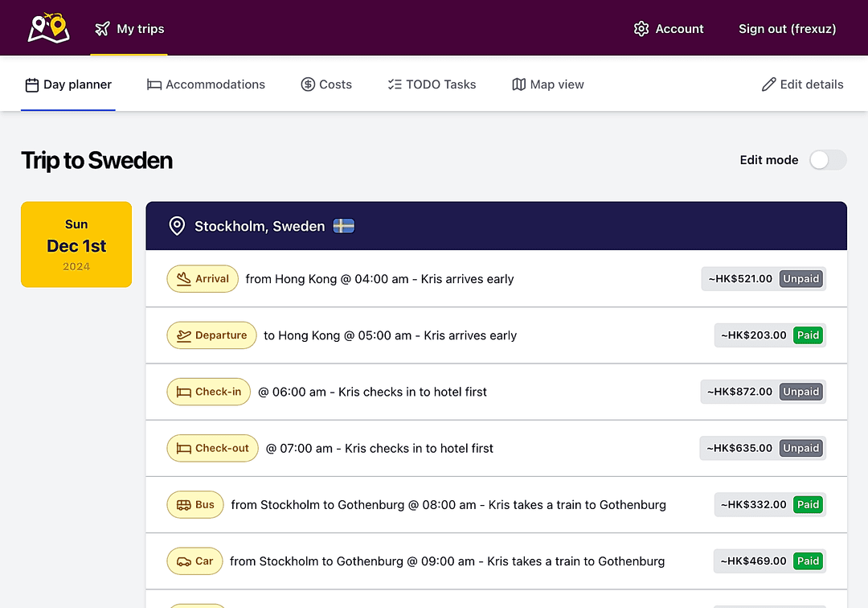Enable Edit mode with the toggle switch
The height and width of the screenshot is (608, 868).
pos(827,160)
